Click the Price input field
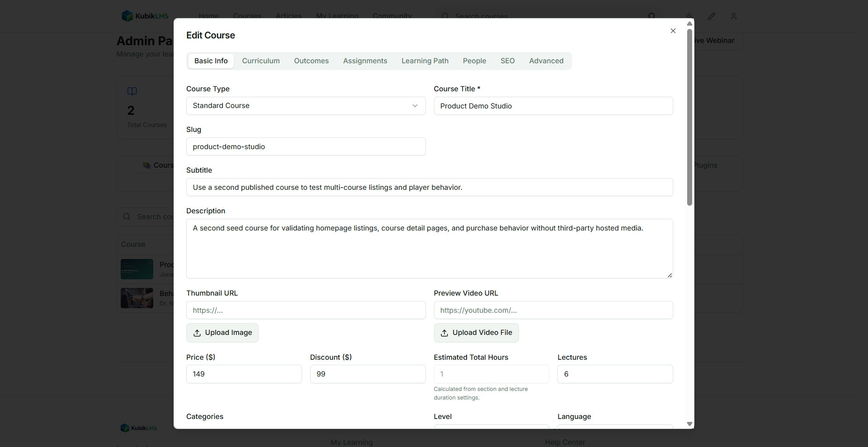 244,374
